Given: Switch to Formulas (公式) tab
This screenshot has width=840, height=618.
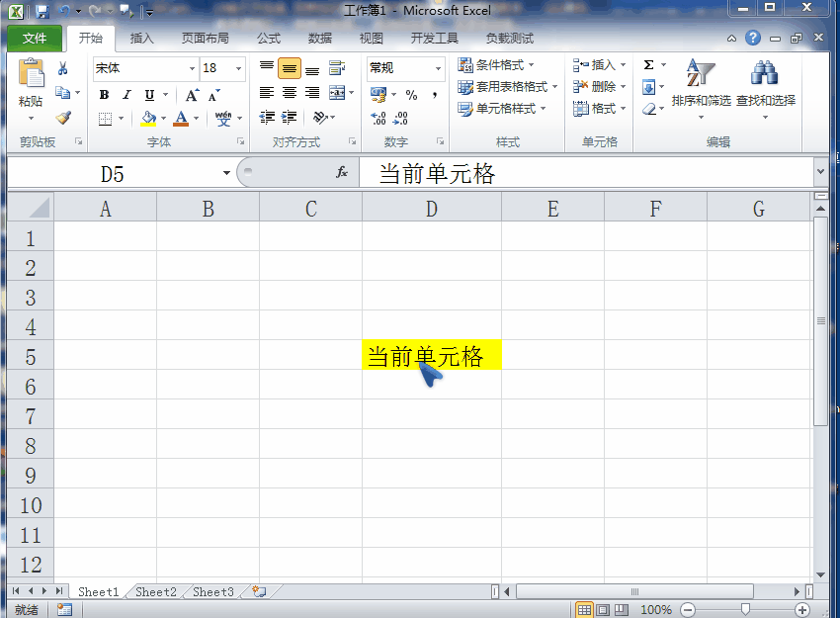Looking at the screenshot, I should coord(269,38).
